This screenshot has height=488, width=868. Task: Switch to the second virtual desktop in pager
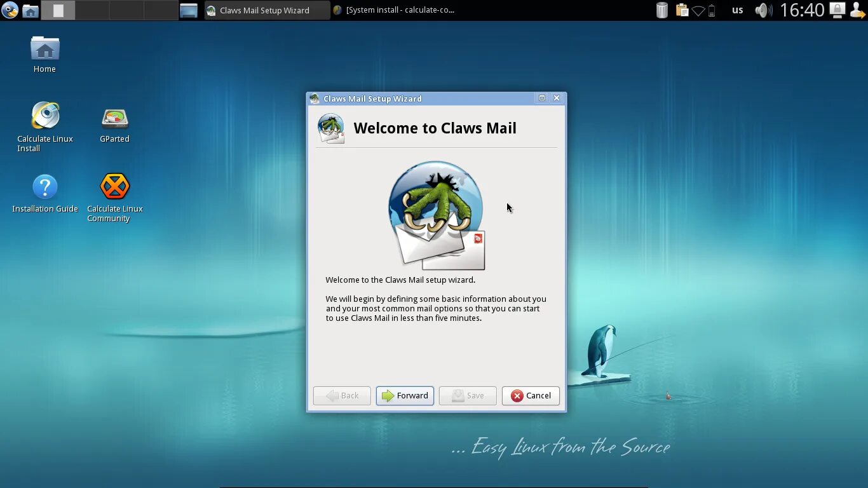(92, 10)
